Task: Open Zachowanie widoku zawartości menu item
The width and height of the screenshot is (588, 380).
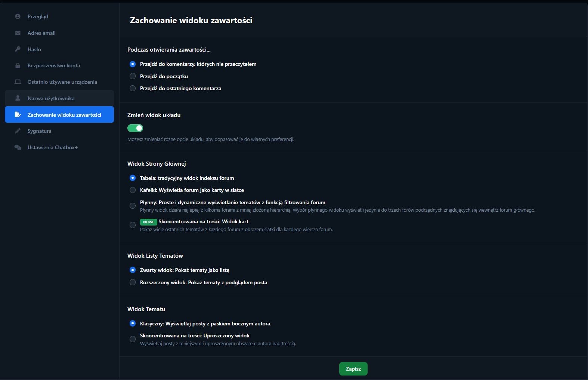Action: [x=64, y=115]
